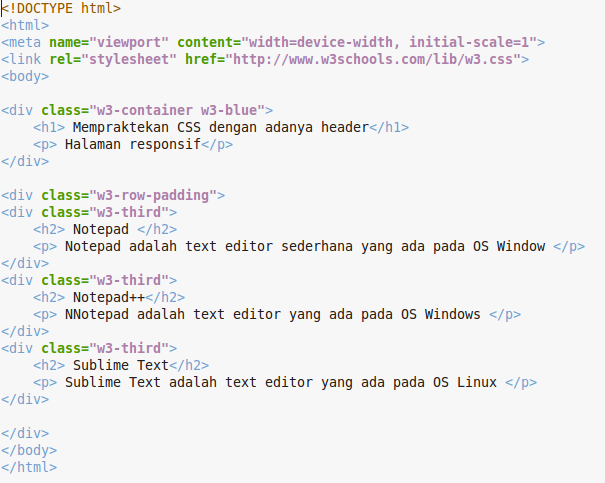Click the "w3-row-padding" class value
The width and height of the screenshot is (605, 483).
[153, 195]
